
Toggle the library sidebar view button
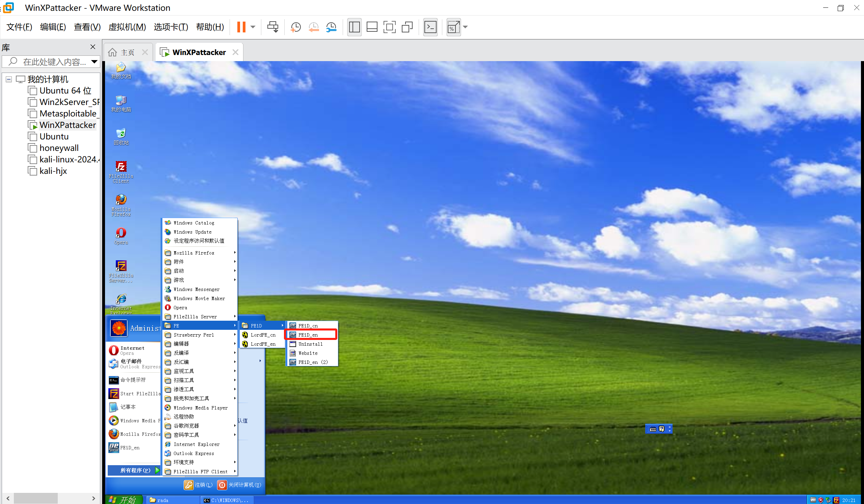click(354, 27)
